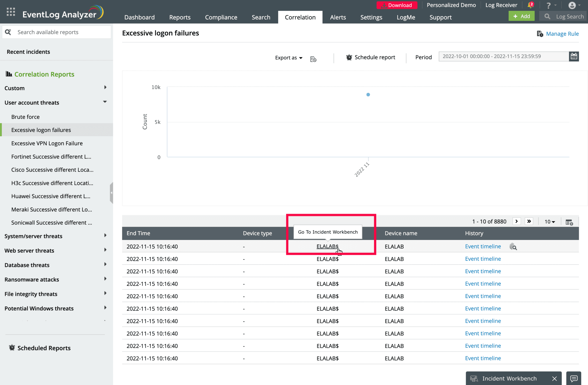The width and height of the screenshot is (588, 385).
Task: Expand the Export as dropdown
Action: (x=288, y=58)
